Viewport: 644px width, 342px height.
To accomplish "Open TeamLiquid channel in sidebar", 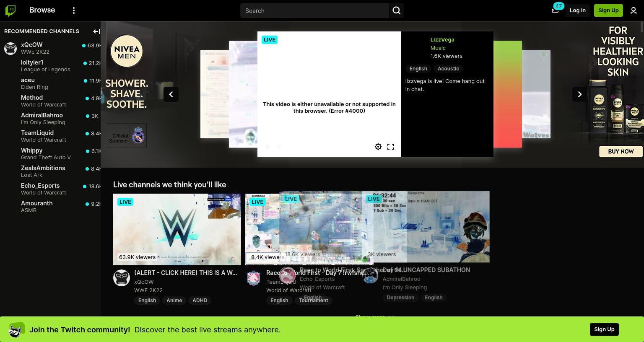I will (x=50, y=136).
